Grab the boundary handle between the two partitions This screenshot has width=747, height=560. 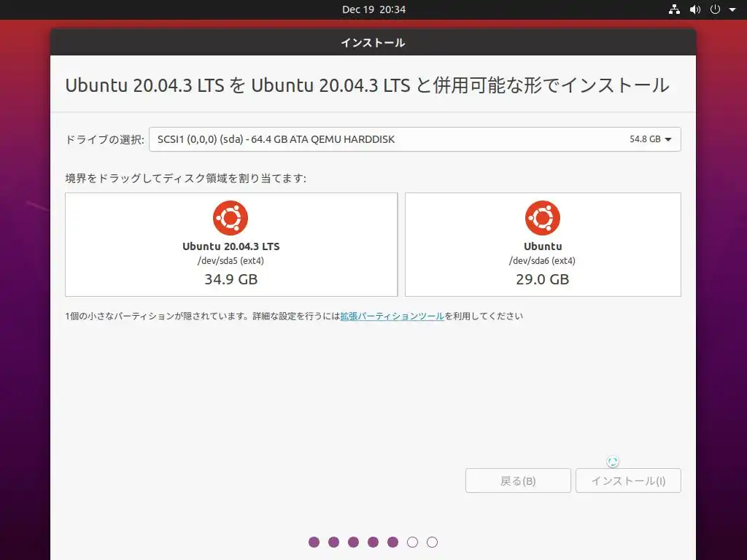point(401,244)
